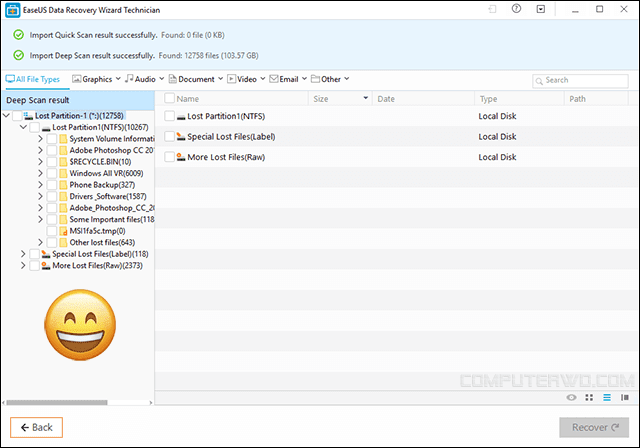
Task: Click the export/import icon in title bar
Action: point(492,9)
